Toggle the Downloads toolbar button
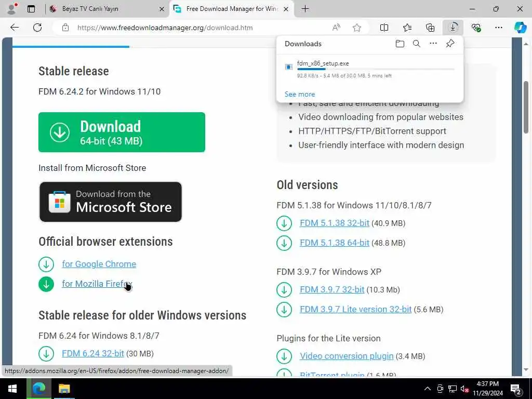Image resolution: width=532 pixels, height=399 pixels. point(453,28)
